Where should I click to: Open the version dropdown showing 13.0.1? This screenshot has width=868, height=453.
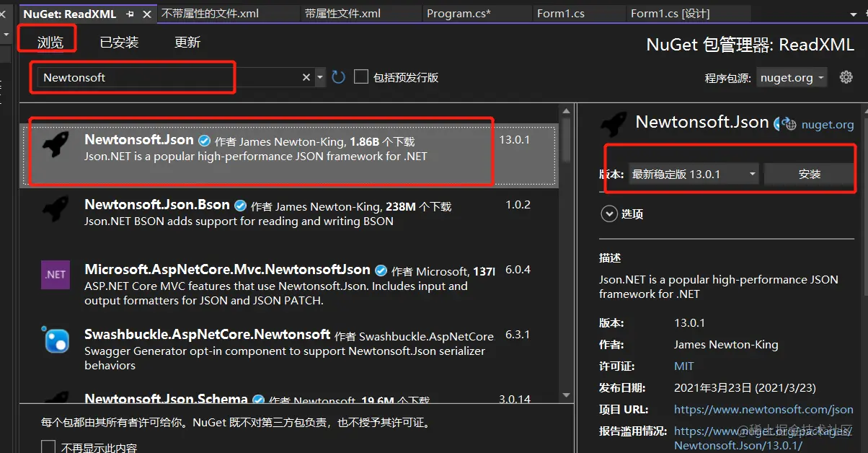pos(693,174)
